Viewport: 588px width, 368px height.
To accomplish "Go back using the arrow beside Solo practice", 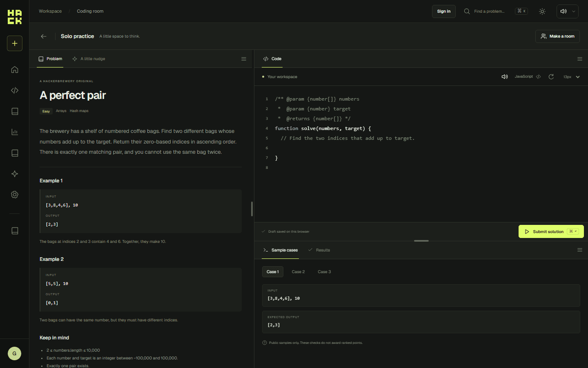I will point(44,36).
